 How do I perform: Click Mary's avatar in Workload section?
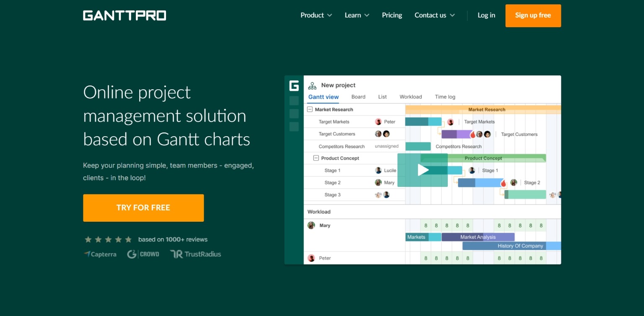tap(311, 225)
